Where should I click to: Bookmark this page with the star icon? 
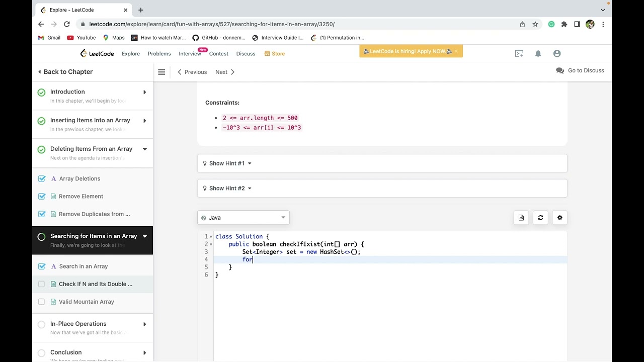[x=535, y=24]
